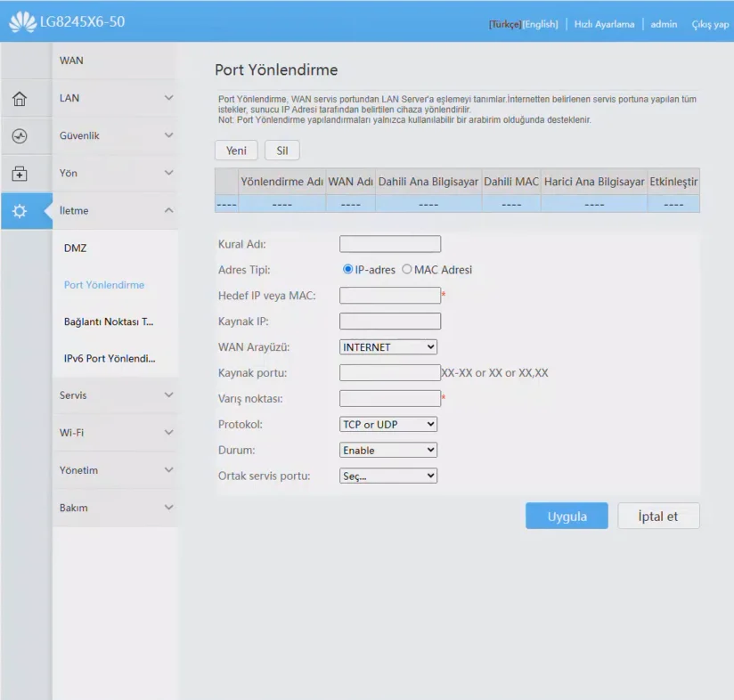Focus the Kural Adı input field

(x=390, y=244)
